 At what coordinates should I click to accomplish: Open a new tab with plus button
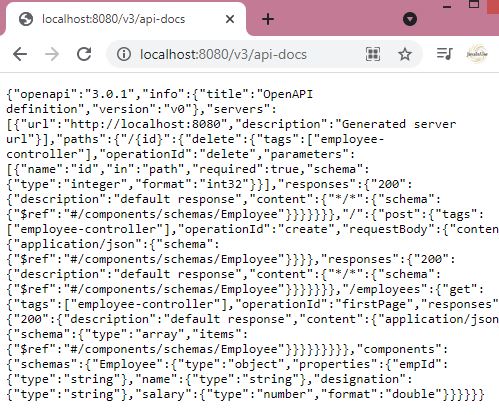[x=268, y=19]
